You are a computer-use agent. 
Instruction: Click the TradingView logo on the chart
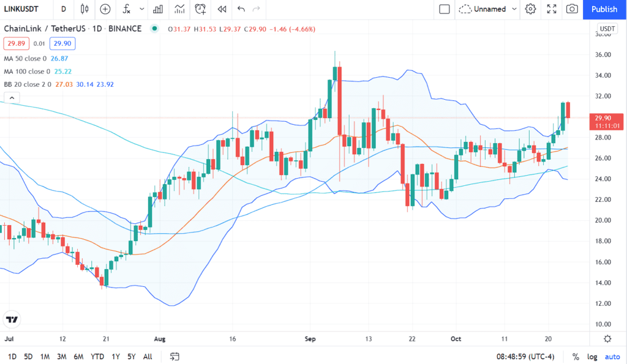tap(12, 319)
